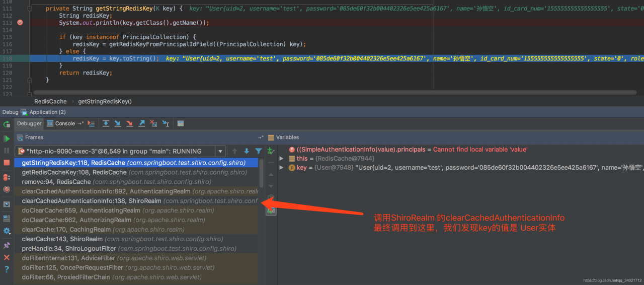Close the debug tab with red X

click(x=7, y=257)
